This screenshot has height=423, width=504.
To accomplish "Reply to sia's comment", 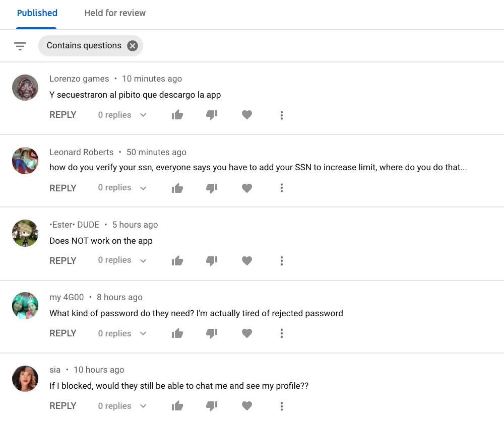I will 63,406.
